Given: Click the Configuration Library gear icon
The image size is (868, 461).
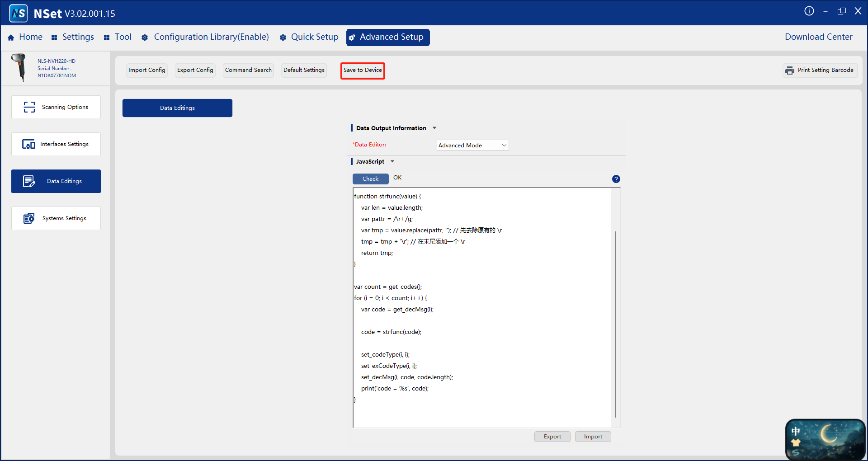Looking at the screenshot, I should [x=145, y=38].
